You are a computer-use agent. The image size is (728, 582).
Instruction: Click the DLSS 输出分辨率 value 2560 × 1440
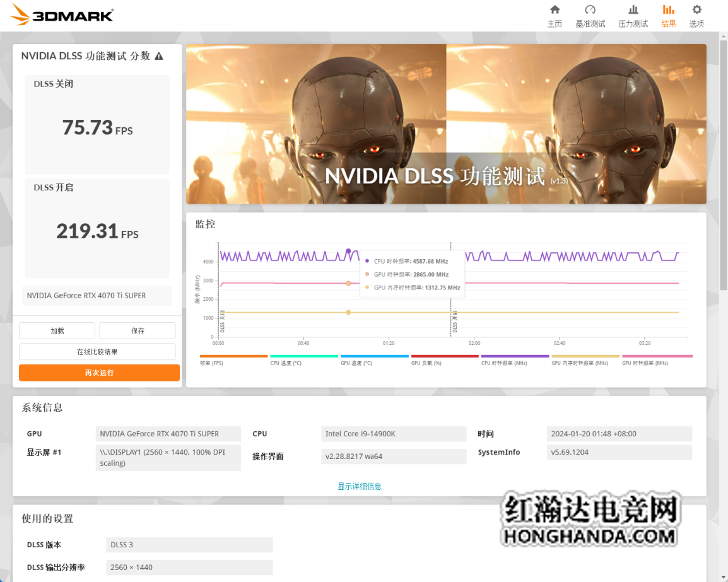(x=189, y=567)
